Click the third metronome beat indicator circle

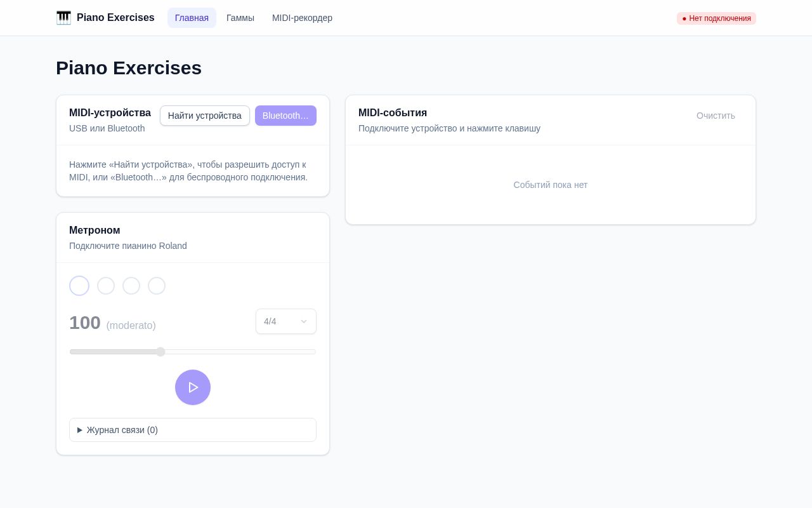pyautogui.click(x=131, y=286)
